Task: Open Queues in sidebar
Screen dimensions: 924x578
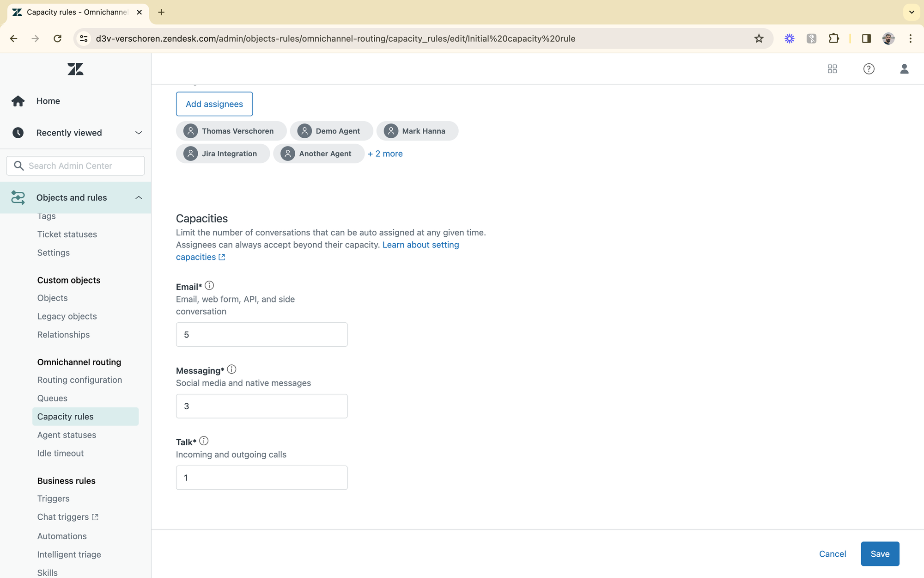Action: [52, 398]
